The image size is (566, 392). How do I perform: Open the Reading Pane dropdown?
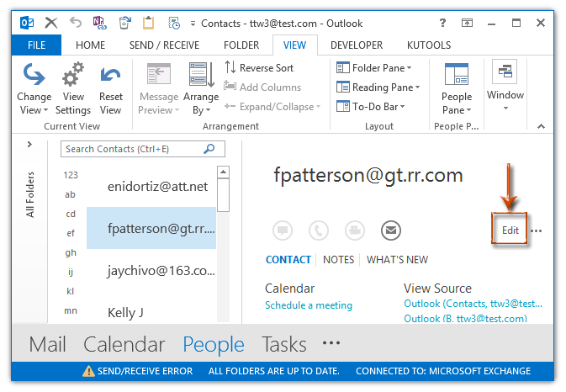pos(378,87)
